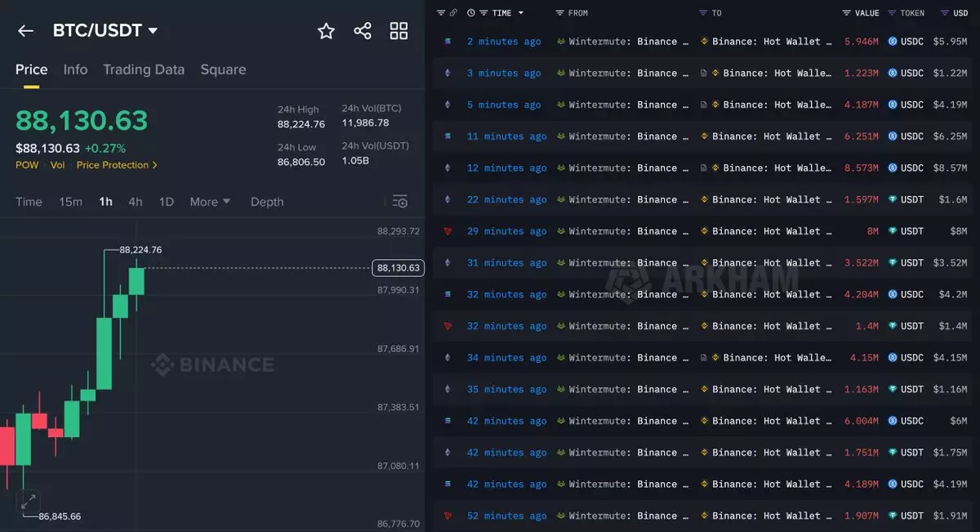
Task: Click the FROM column filter icon
Action: (x=559, y=13)
